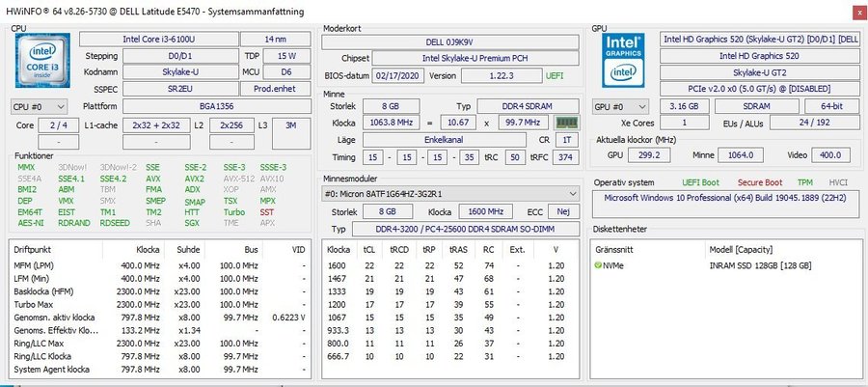Image resolution: width=868 pixels, height=387 pixels.
Task: Click the HVCI indicator
Action: pyautogui.click(x=837, y=182)
